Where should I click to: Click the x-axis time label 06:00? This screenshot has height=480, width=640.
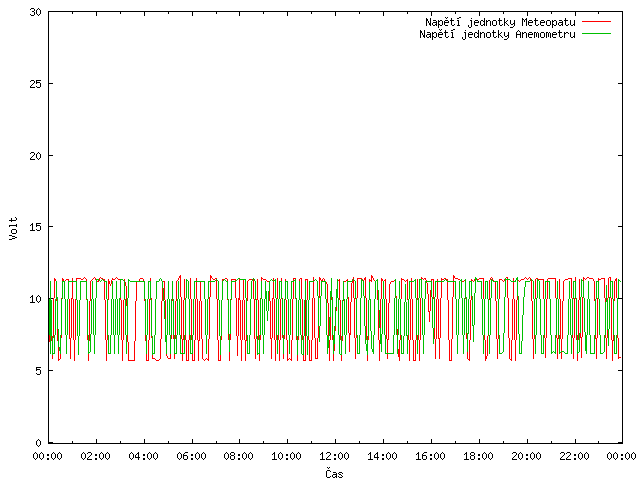click(191, 456)
